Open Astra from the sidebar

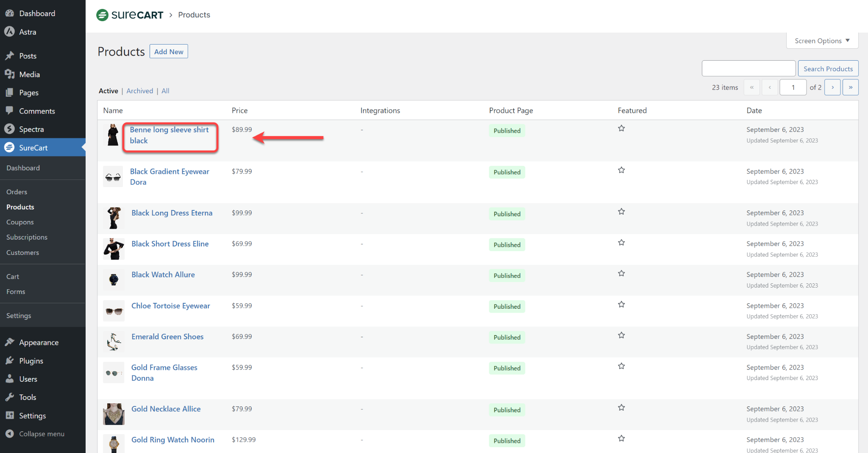pos(27,32)
